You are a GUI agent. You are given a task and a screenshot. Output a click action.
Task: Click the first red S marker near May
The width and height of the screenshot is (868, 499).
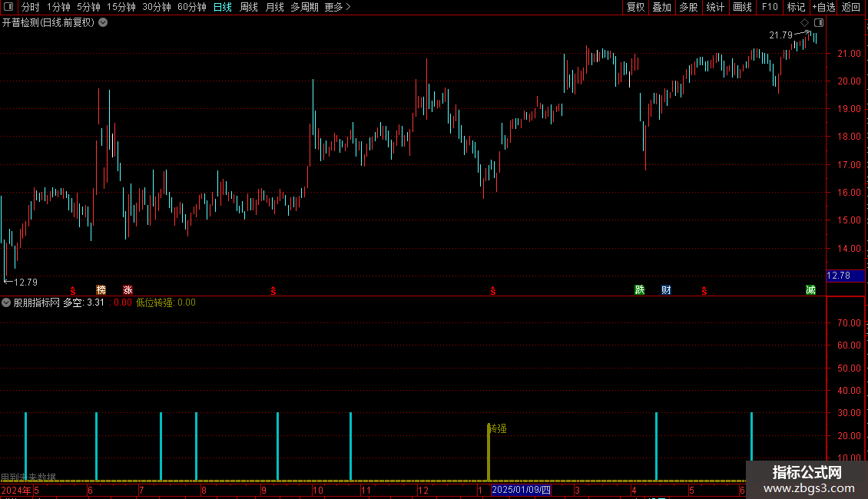72,290
